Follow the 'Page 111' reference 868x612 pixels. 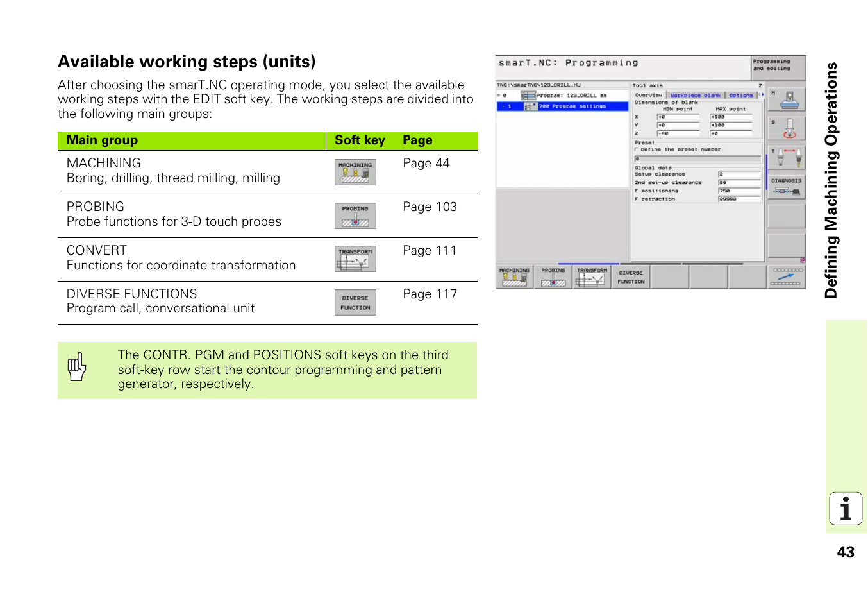pos(430,251)
